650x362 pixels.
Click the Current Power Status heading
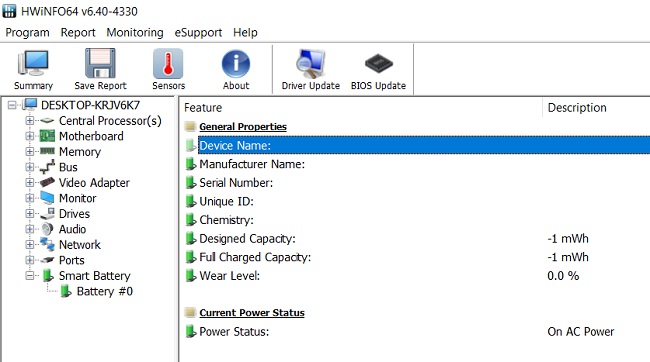point(252,313)
